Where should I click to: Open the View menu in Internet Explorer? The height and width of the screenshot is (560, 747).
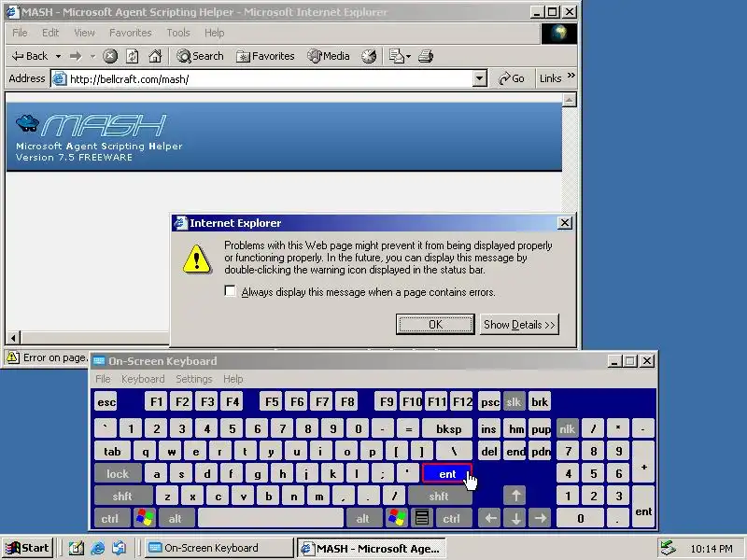84,33
